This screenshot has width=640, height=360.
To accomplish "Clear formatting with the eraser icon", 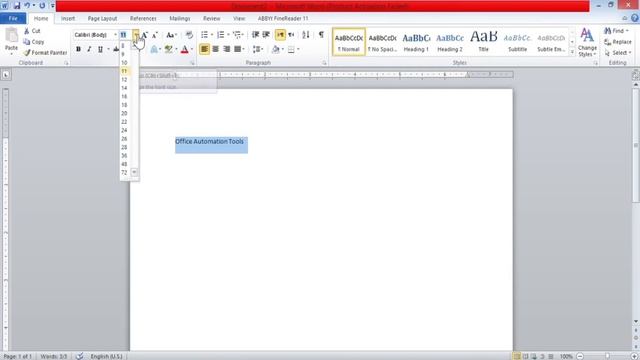I will pos(189,35).
